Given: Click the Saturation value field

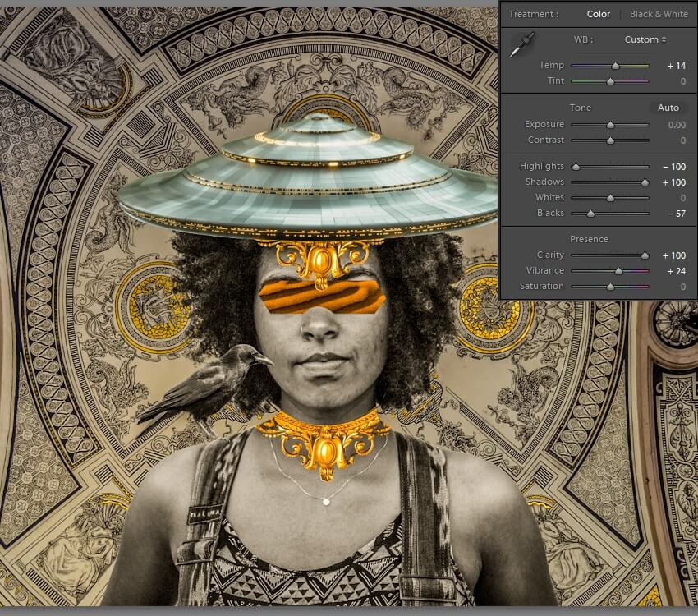Looking at the screenshot, I should (683, 287).
